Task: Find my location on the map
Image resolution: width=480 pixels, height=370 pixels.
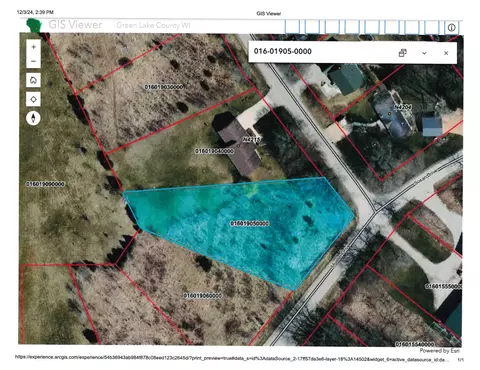Action: (x=33, y=99)
